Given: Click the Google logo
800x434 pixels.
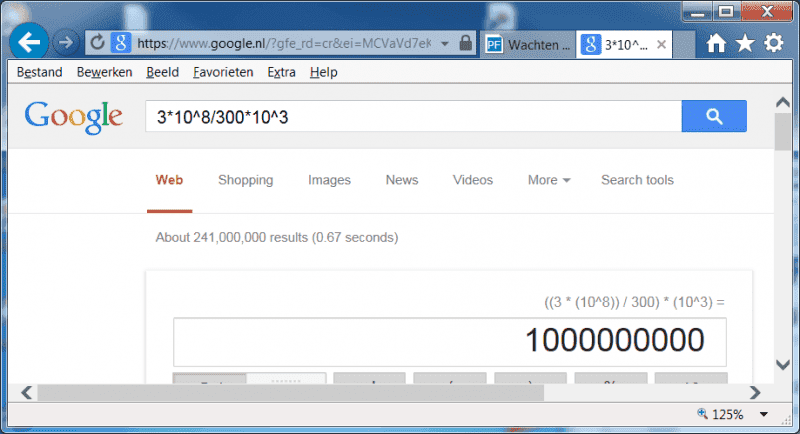Looking at the screenshot, I should click(74, 116).
